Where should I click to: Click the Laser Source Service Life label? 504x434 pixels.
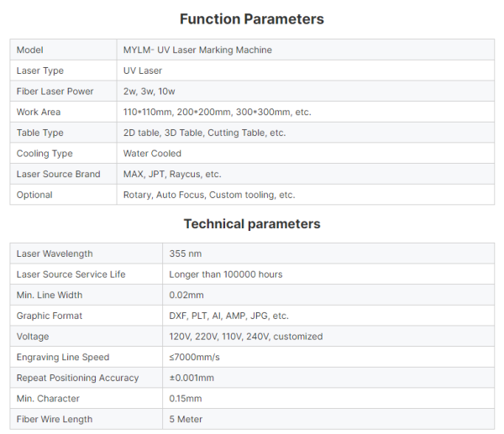point(71,275)
